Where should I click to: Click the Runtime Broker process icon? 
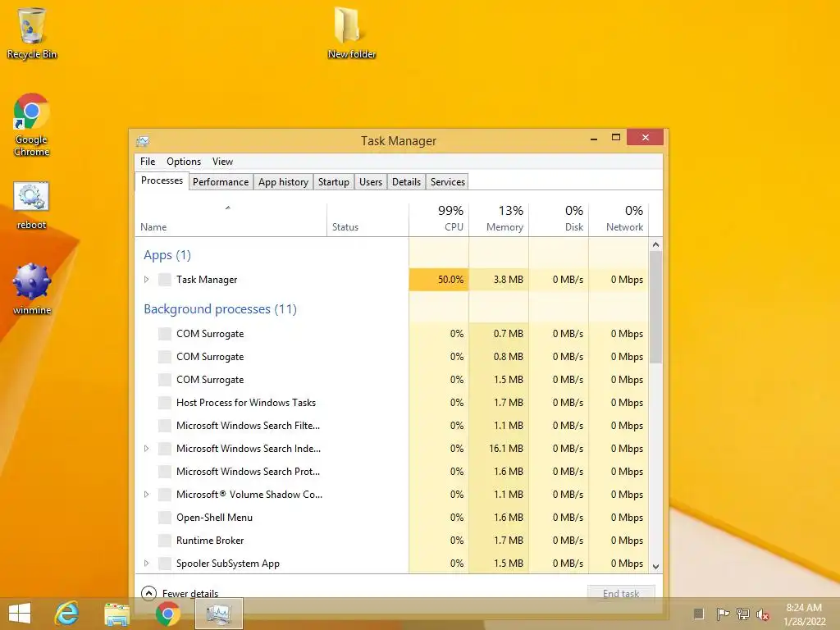pos(165,541)
